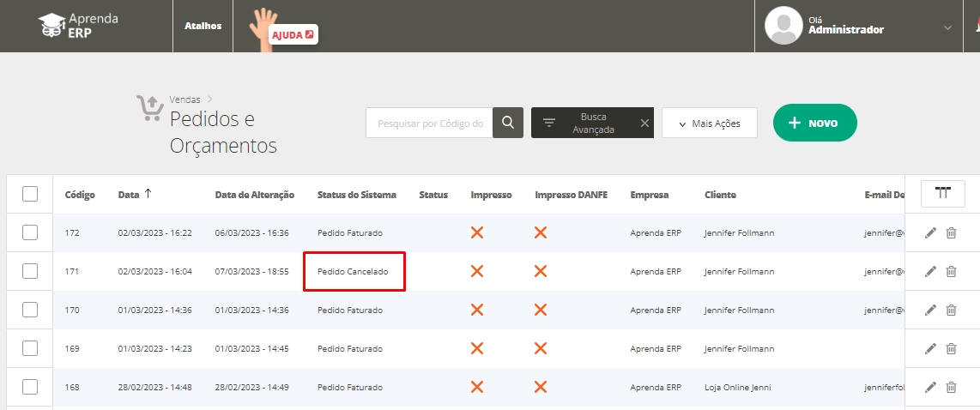Click the magnifying glass search icon
The height and width of the screenshot is (410, 980).
click(x=508, y=123)
